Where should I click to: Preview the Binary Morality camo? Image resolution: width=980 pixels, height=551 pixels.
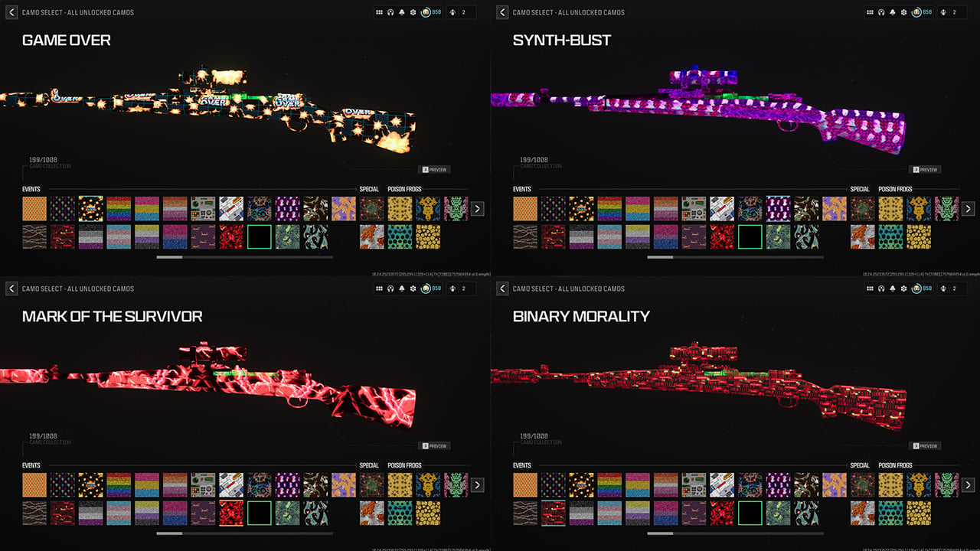926,446
